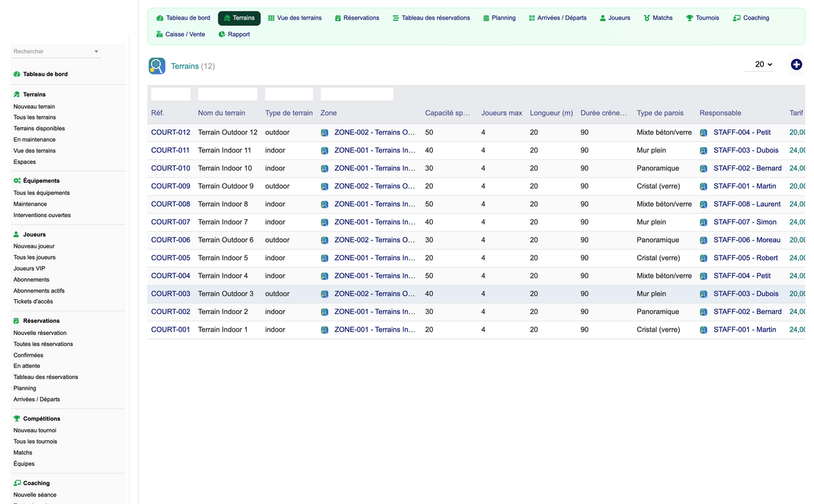Screen dimensions: 814x504
Task: Open COURT-001 reference link
Action: [x=171, y=330]
